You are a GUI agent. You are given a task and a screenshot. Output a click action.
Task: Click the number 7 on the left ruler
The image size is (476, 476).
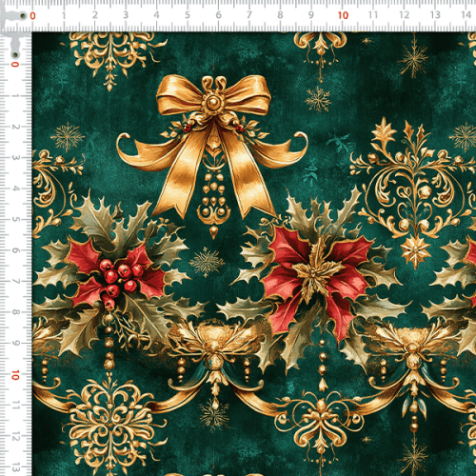[15, 281]
